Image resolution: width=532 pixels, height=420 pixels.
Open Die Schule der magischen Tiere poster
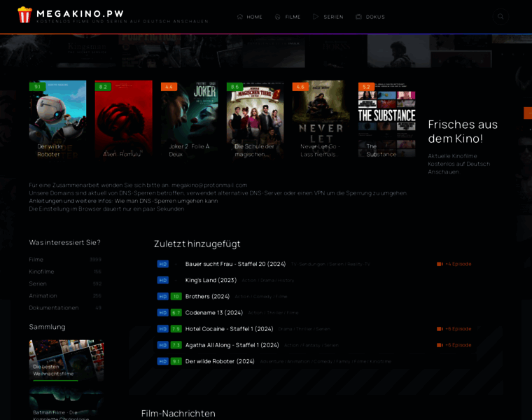255,119
